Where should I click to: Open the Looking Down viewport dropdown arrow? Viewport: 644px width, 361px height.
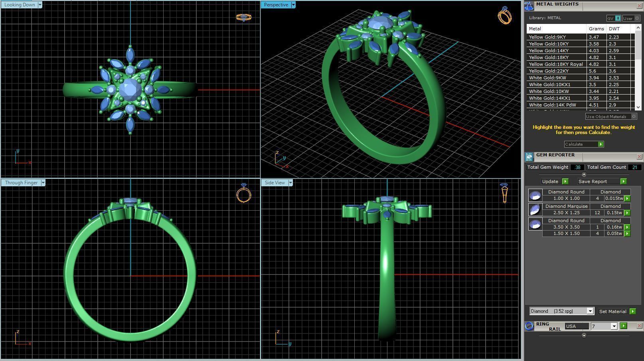tap(40, 5)
